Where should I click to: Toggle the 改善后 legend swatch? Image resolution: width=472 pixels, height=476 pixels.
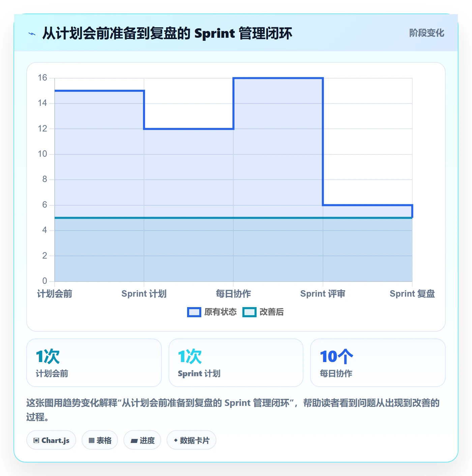point(249,312)
